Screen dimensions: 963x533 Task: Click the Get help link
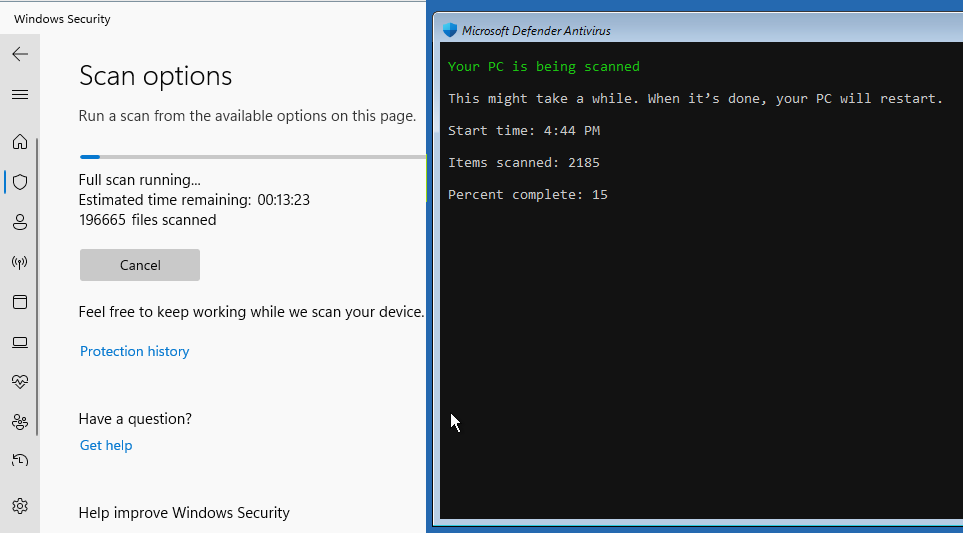(106, 445)
